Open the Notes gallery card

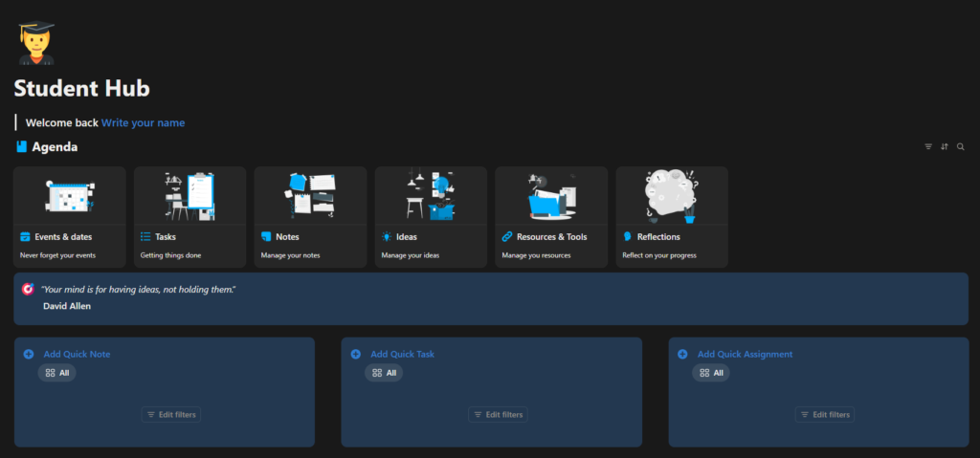point(310,216)
